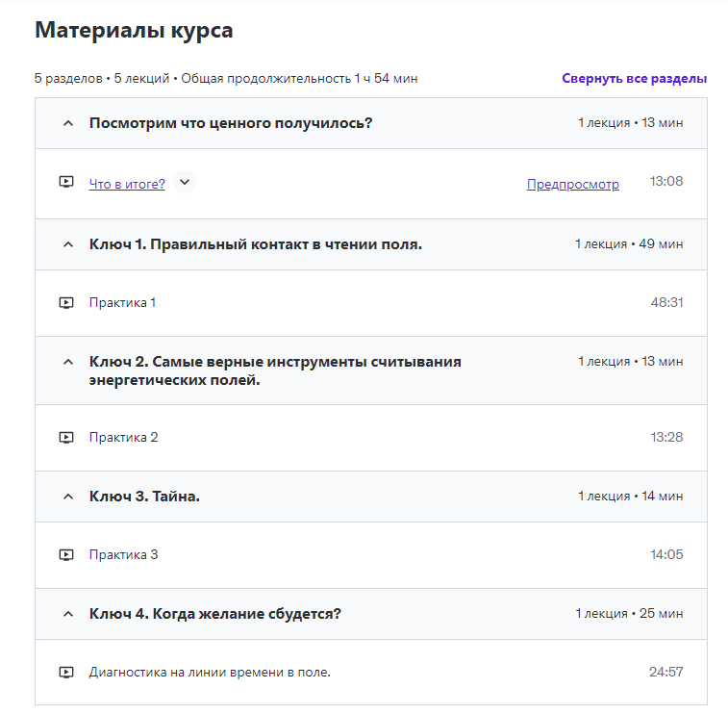The image size is (728, 714).
Task: Click video icon beside "Что в итоге?"
Action: click(66, 183)
